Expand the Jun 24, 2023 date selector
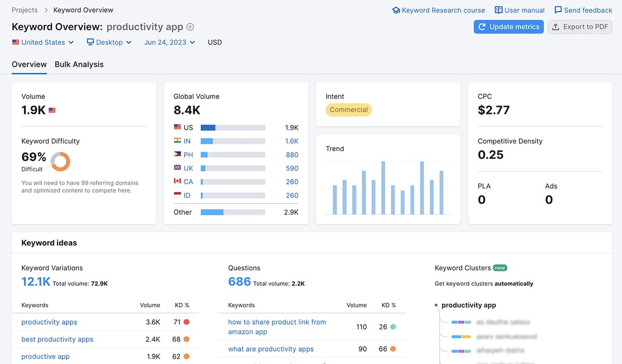Viewport: 622px width, 364px height. (169, 42)
